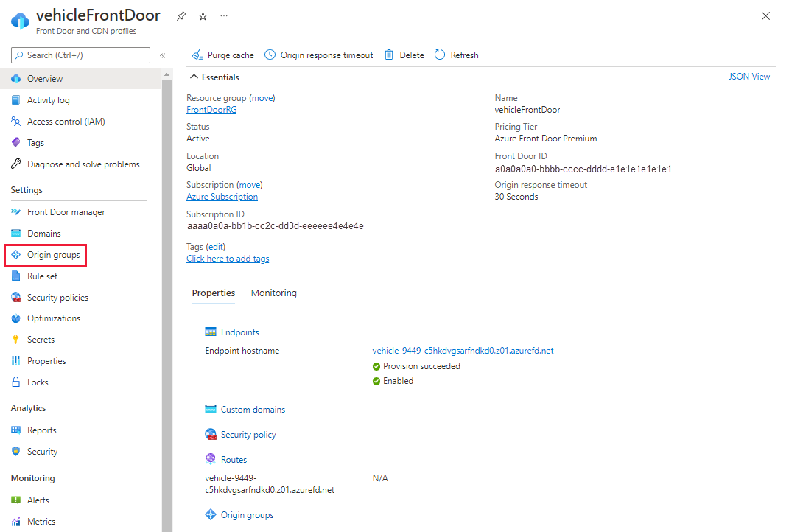
Task: Click the sidebar scroll up arrow
Action: (x=166, y=74)
